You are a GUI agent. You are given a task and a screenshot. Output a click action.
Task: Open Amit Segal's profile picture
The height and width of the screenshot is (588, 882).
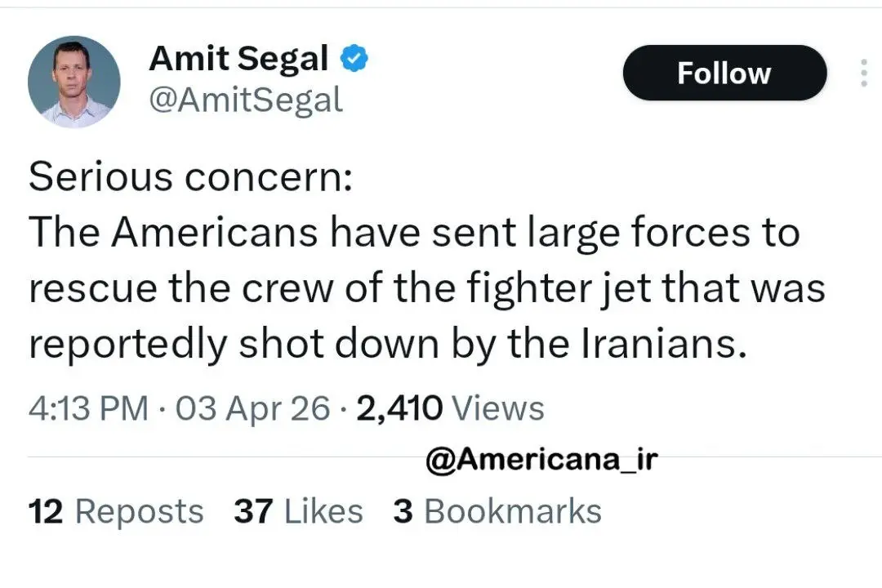73,82
